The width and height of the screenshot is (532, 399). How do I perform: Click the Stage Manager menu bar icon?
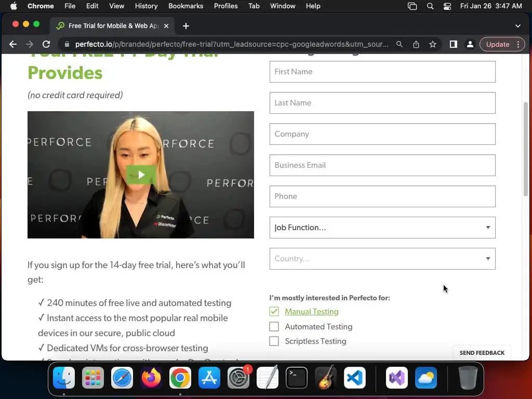[x=412, y=6]
